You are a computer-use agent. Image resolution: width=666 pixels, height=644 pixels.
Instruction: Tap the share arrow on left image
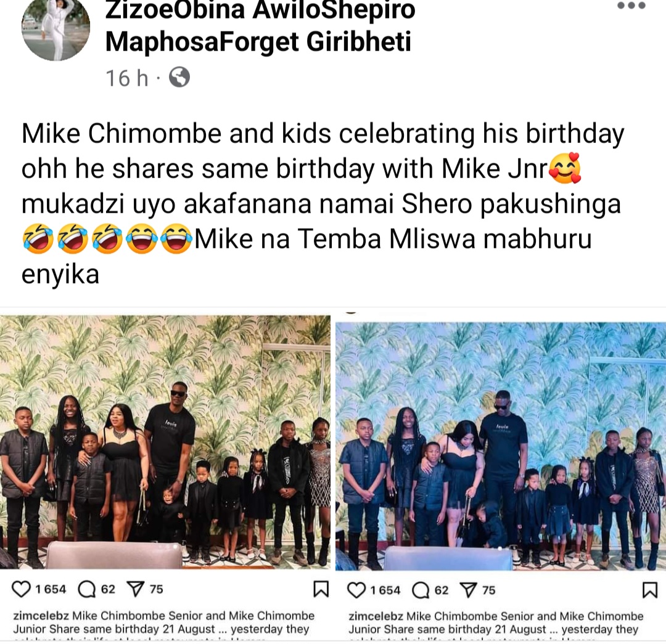coord(136,589)
